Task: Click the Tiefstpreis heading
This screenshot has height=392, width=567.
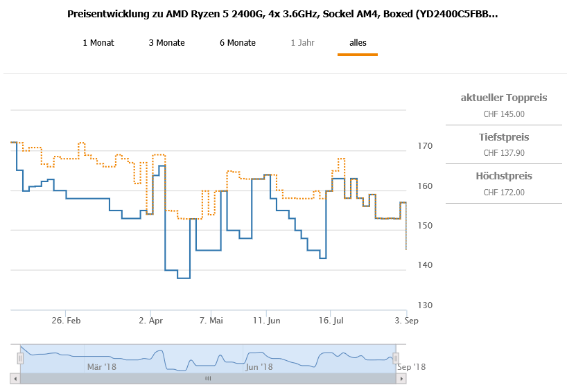Action: [x=504, y=136]
